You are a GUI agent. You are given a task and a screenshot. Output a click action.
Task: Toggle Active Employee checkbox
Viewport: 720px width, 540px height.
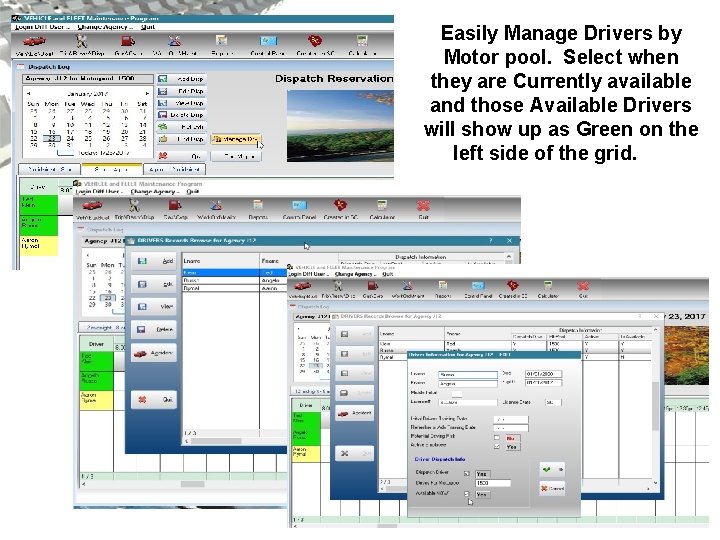[x=497, y=446]
